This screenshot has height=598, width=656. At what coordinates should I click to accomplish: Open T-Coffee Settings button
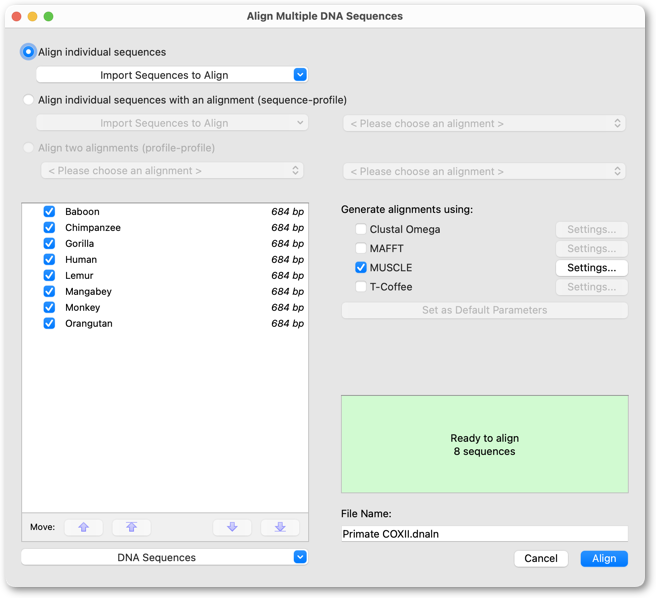(592, 287)
